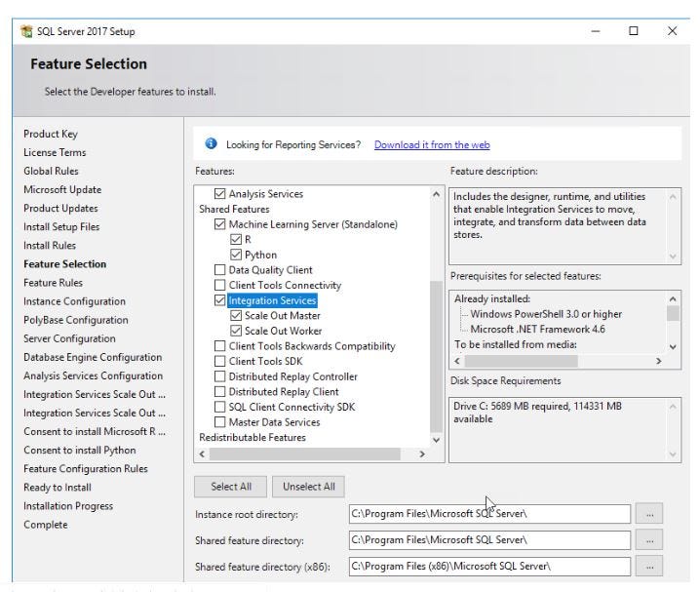This screenshot has height=592, width=700.
Task: Click the SQL Server setup title bar icon
Action: click(26, 31)
